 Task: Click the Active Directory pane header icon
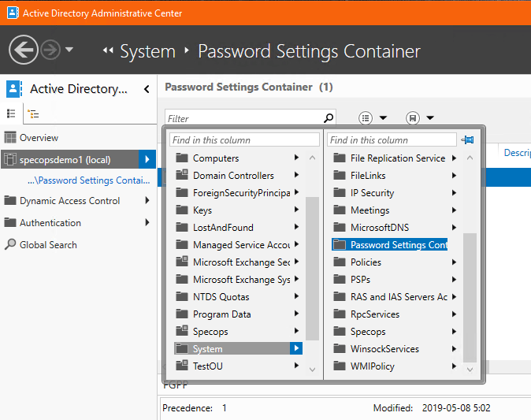coord(14,89)
